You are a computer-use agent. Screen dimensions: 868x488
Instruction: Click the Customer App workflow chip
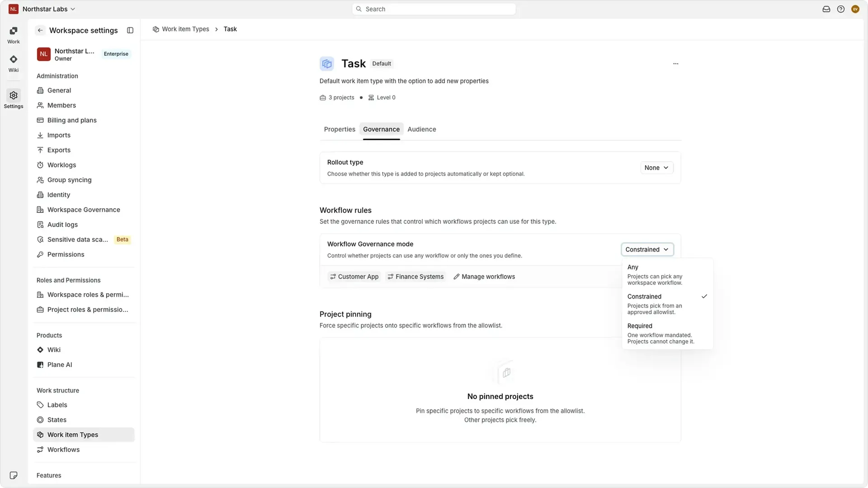(x=354, y=277)
